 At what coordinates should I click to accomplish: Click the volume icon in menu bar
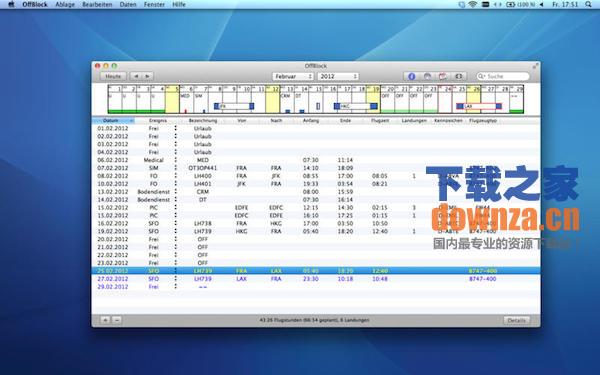pyautogui.click(x=542, y=5)
